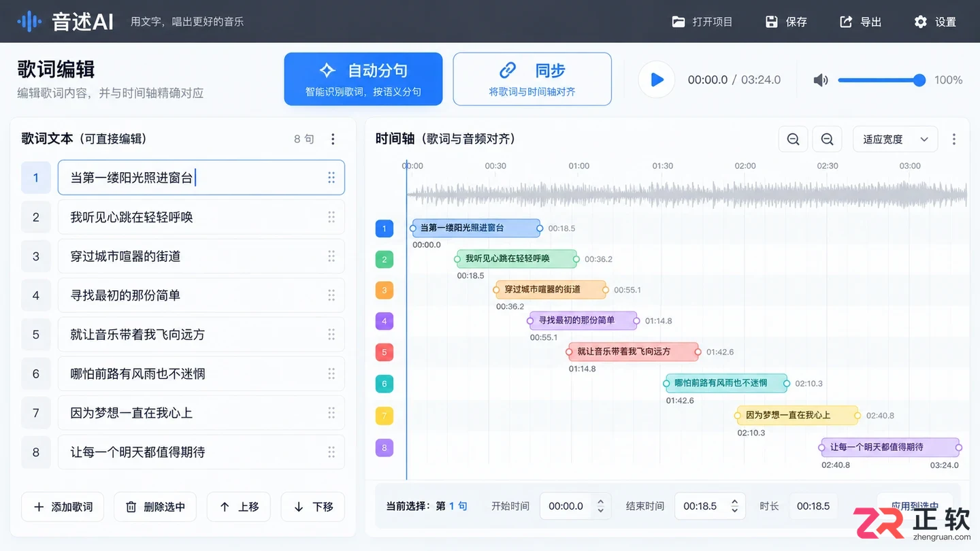
Task: Click the 结束时间 input 00:18.5
Action: [x=700, y=506]
